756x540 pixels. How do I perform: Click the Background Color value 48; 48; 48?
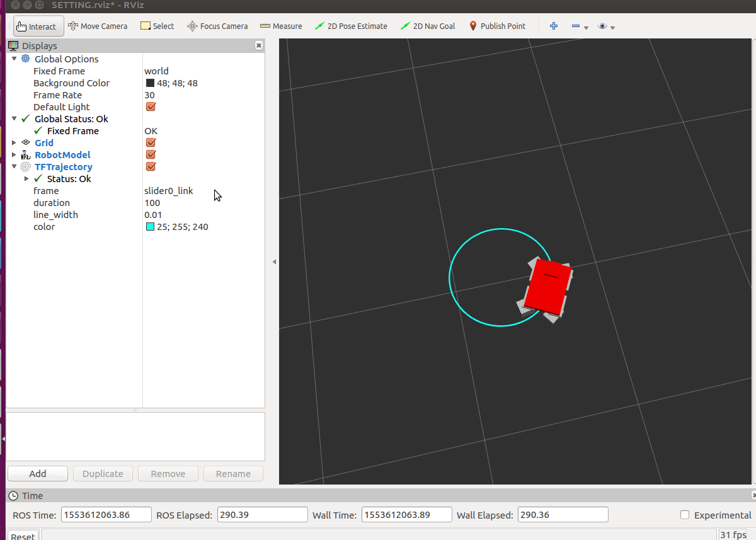pos(177,83)
